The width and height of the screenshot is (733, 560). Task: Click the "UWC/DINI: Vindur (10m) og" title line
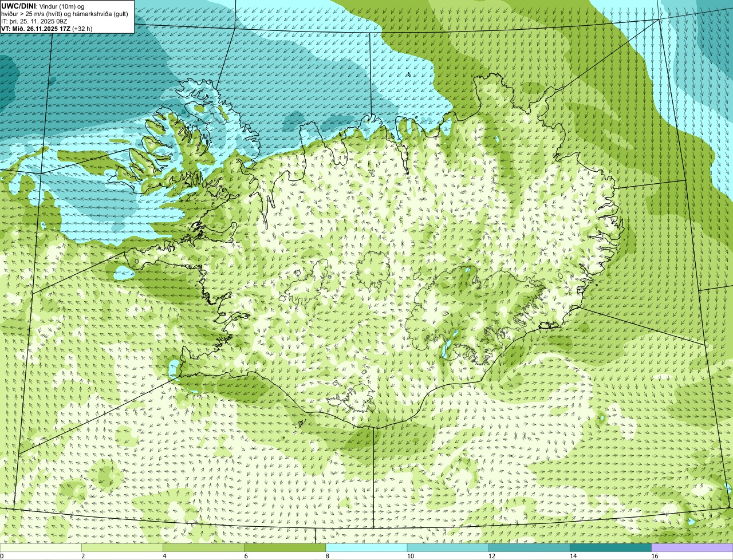tap(43, 6)
